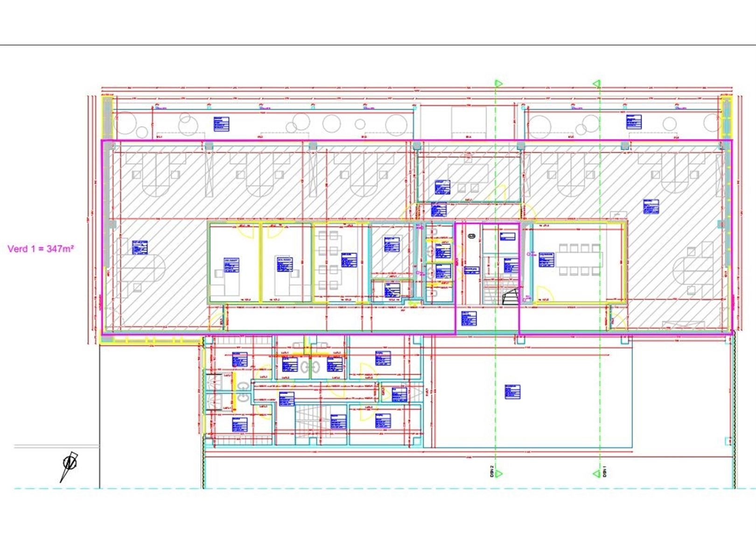Click the 'Verd 1 = 347m²' area label
Screen dimensions: 756x533
click(x=41, y=249)
